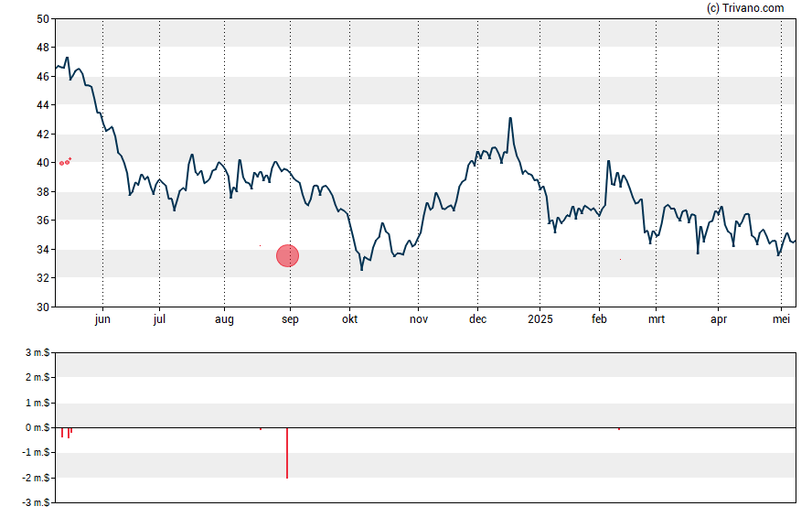Click the price axis value 32
This screenshot has width=812, height=517.
click(x=42, y=278)
